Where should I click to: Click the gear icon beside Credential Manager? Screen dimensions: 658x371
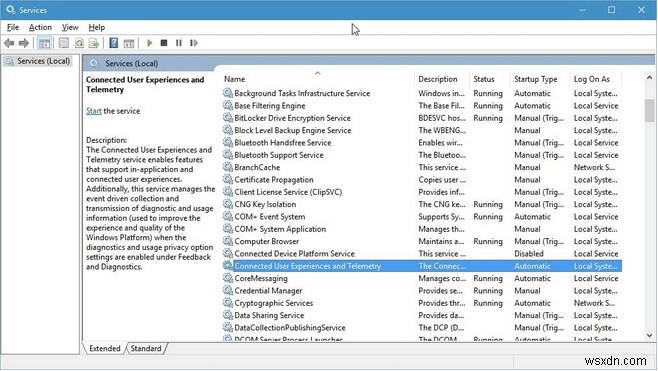click(x=228, y=290)
